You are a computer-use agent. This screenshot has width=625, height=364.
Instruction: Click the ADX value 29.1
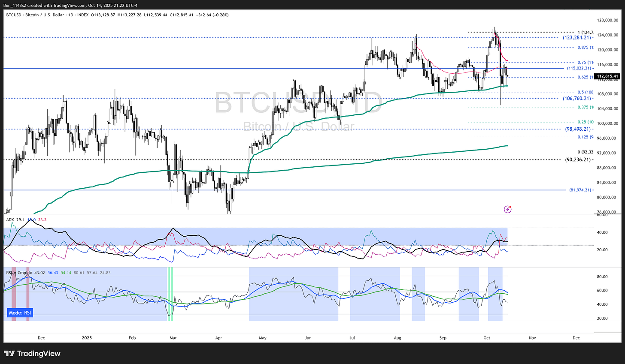coord(21,220)
